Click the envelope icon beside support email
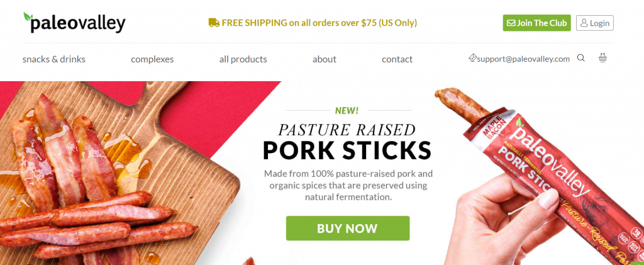Image resolution: width=644 pixels, height=265 pixels. point(472,57)
